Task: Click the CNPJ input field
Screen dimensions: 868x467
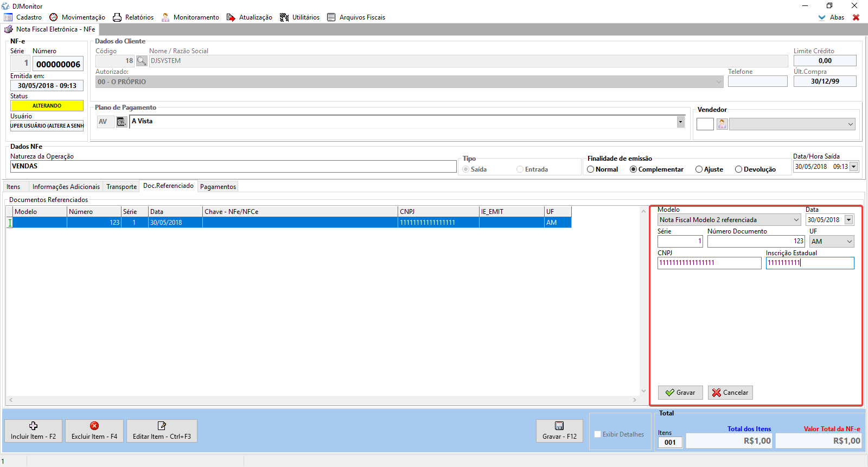Action: [709, 263]
